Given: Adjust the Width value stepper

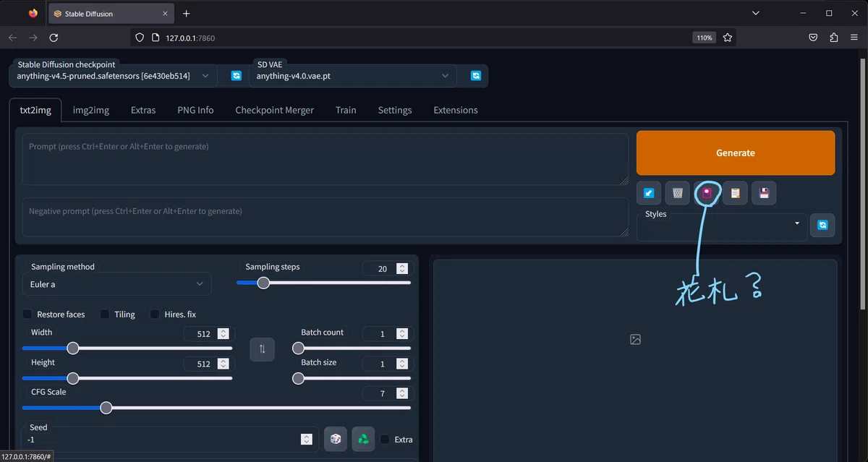Looking at the screenshot, I should 224,333.
